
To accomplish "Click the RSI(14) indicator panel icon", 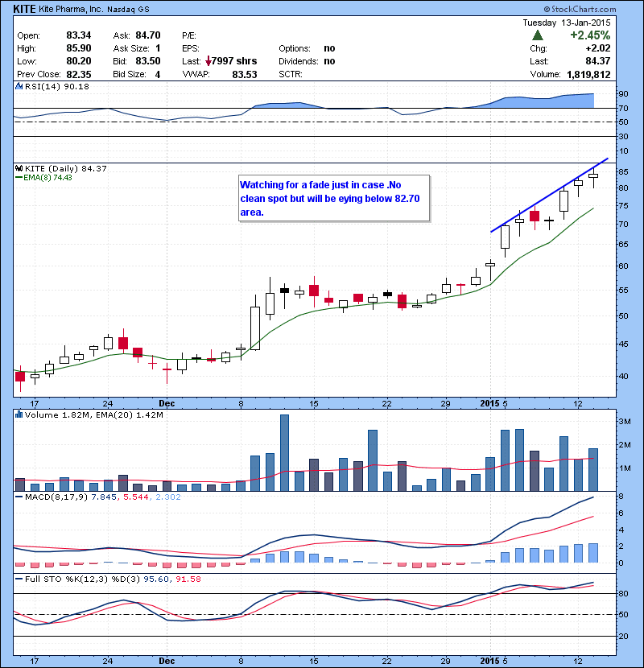I will point(19,86).
